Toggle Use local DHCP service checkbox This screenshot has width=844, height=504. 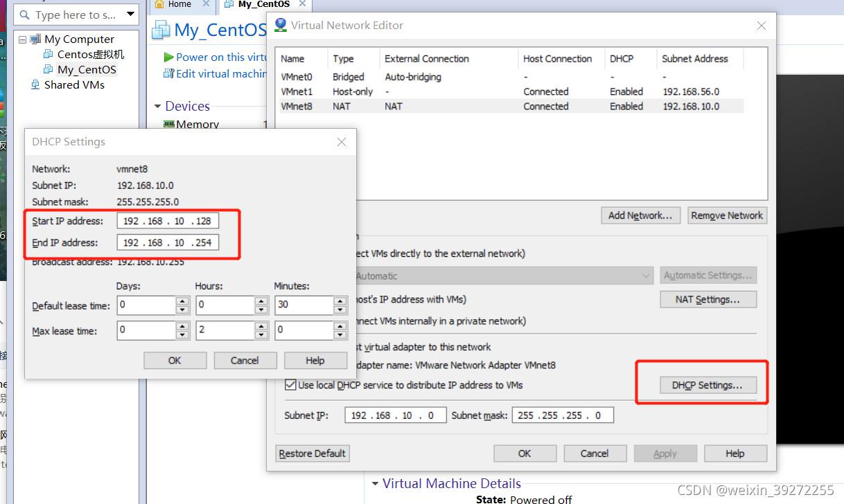290,385
